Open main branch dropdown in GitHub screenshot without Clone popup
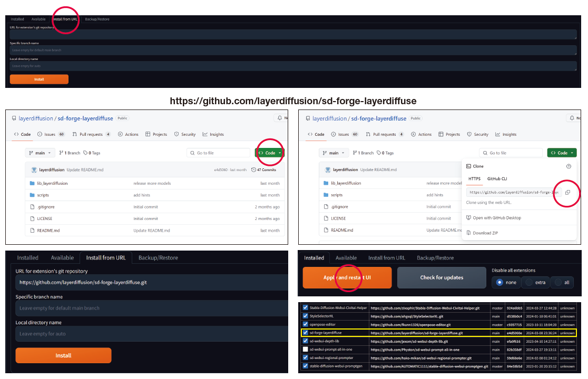The width and height of the screenshot is (588, 379). (40, 153)
